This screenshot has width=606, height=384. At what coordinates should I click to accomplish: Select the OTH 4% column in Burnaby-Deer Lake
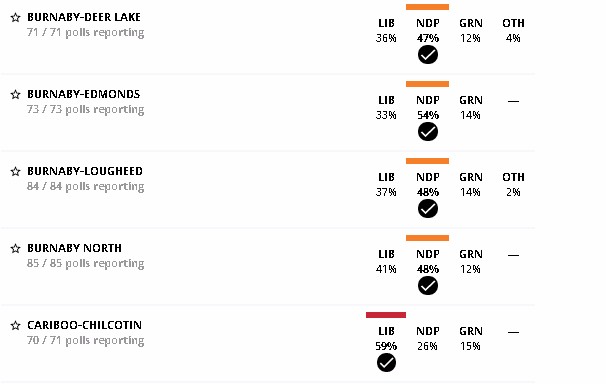click(x=513, y=31)
